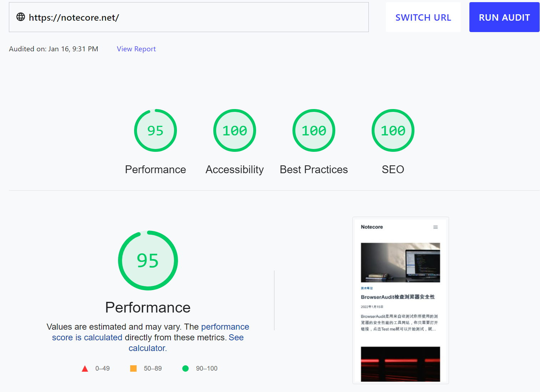
Task: Select the Accessibility score gauge
Action: [x=235, y=131]
